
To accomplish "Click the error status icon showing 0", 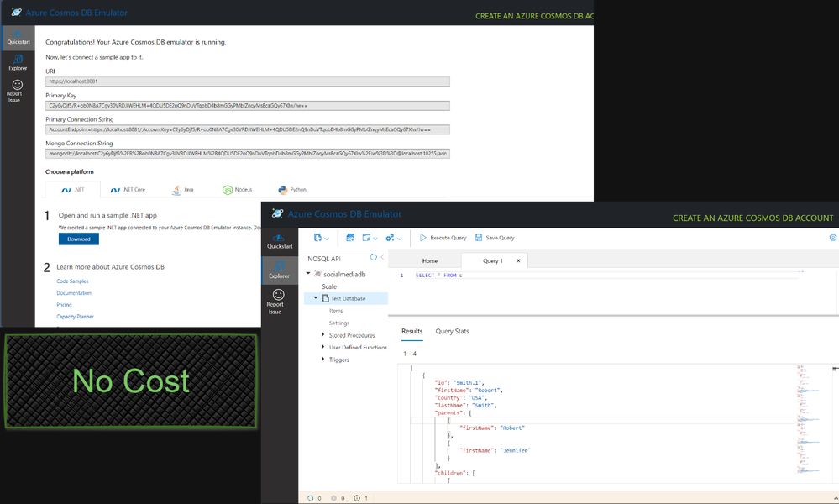I will (x=334, y=498).
